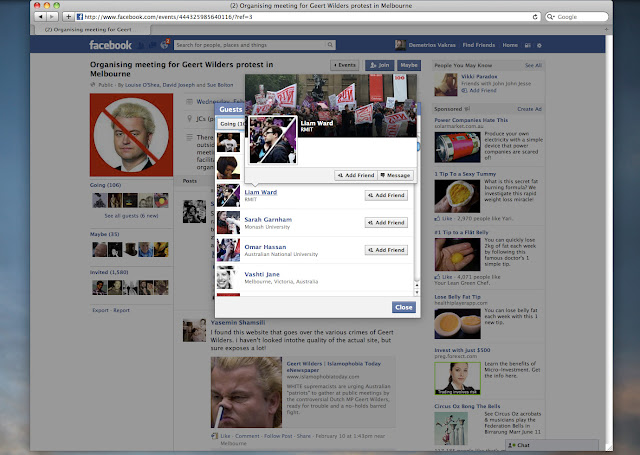Screen dimensions: 640x455
Task: Open Vashti Jane profile link
Action: [x=262, y=274]
